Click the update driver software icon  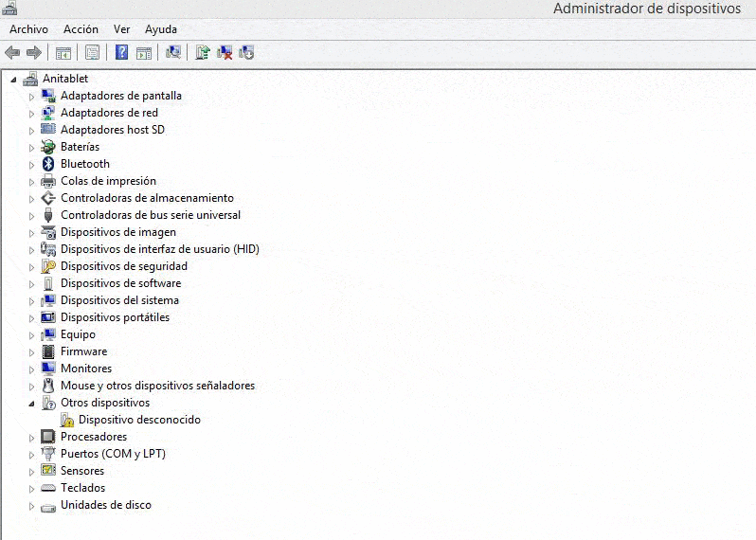tap(203, 52)
